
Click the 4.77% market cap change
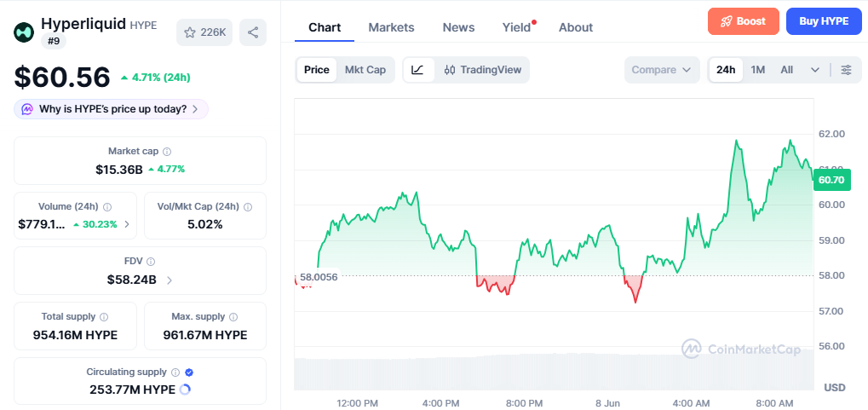tap(167, 170)
